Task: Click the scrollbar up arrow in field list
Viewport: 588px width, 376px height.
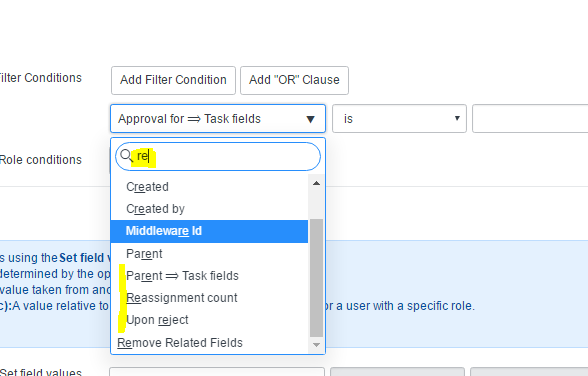Action: (x=316, y=183)
